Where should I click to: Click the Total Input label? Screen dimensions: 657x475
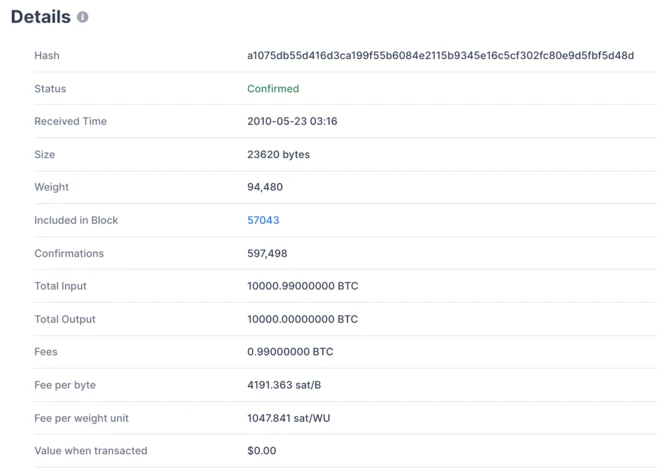pyautogui.click(x=60, y=286)
